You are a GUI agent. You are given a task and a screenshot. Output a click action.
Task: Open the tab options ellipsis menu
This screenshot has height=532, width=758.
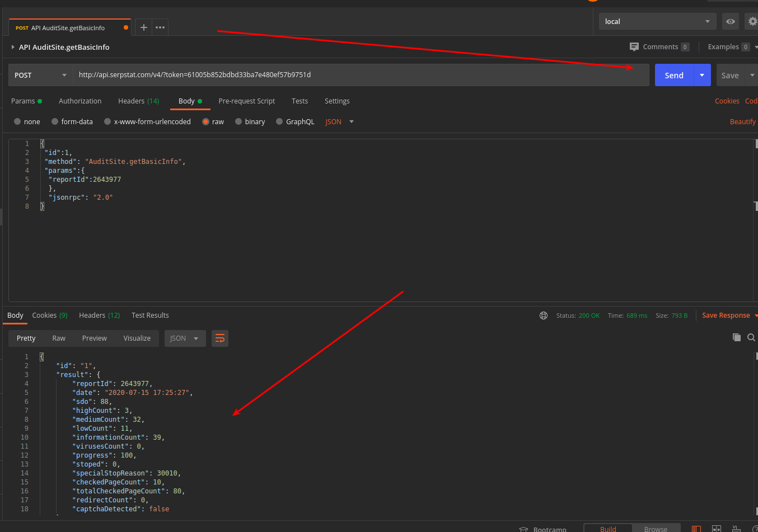click(160, 27)
